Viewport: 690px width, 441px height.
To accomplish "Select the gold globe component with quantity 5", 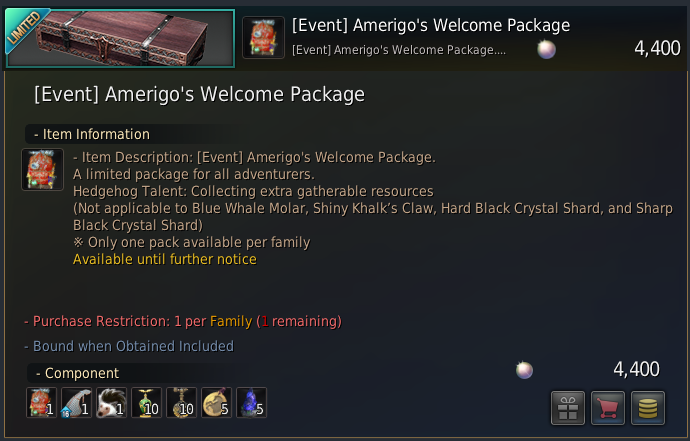I will point(217,402).
